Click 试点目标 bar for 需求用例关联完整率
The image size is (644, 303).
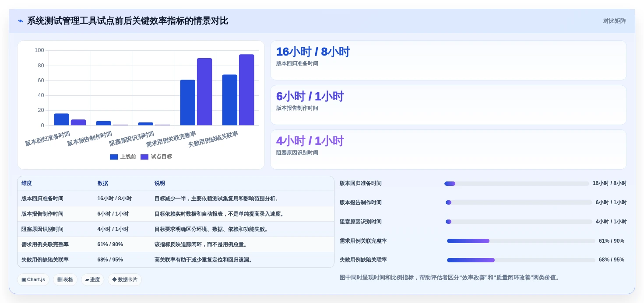[204, 92]
